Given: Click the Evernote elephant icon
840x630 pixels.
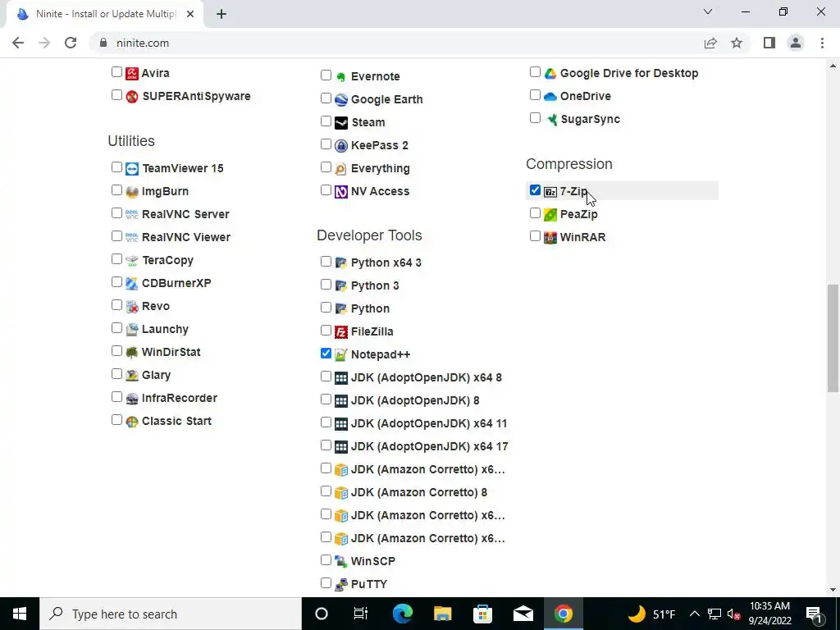Looking at the screenshot, I should 341,76.
